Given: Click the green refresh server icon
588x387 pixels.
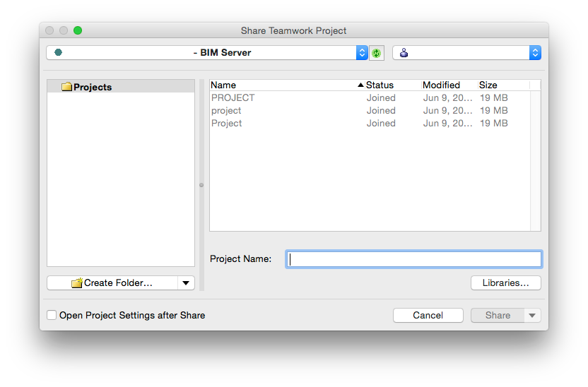Looking at the screenshot, I should pyautogui.click(x=377, y=53).
